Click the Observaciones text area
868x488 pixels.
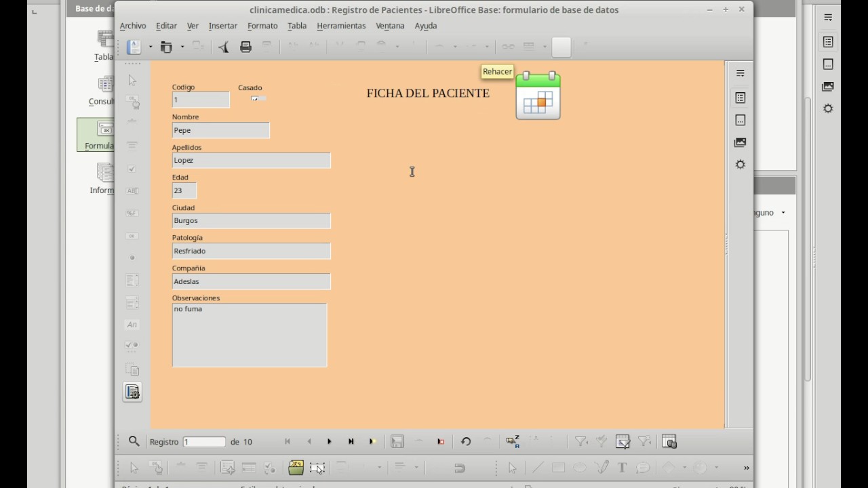tap(250, 335)
